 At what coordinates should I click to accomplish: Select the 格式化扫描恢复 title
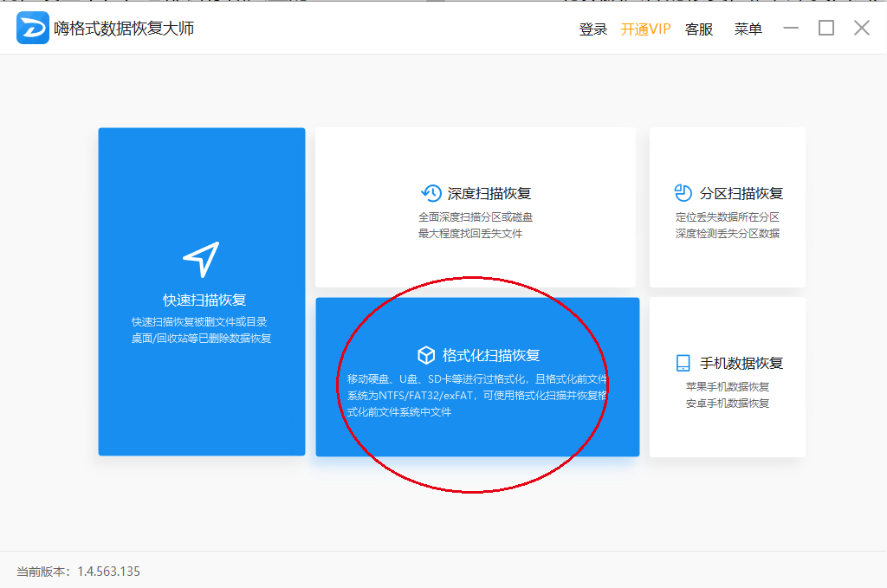[491, 355]
